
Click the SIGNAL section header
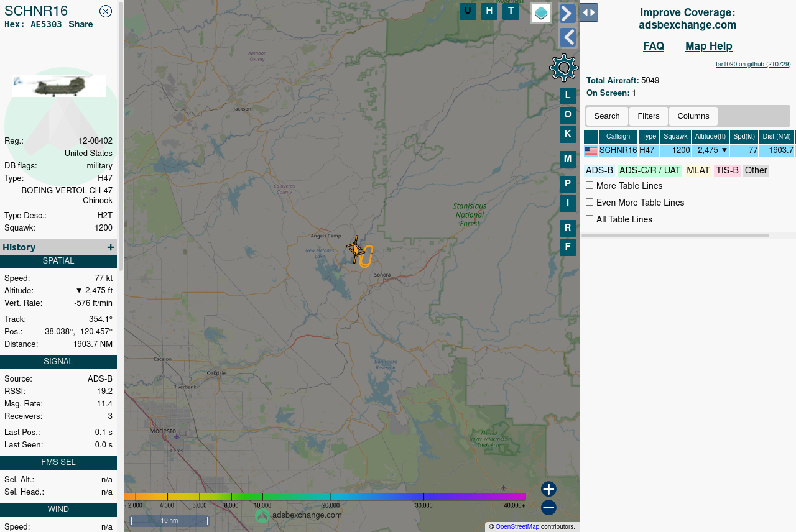tap(58, 362)
